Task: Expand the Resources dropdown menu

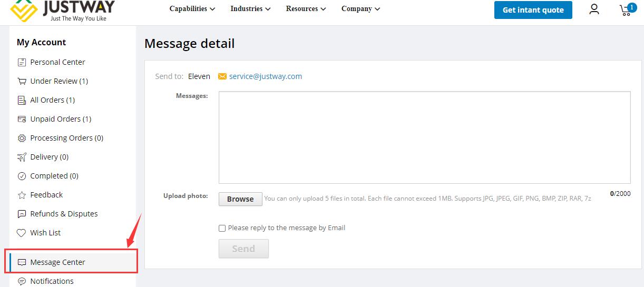Action: (x=306, y=8)
